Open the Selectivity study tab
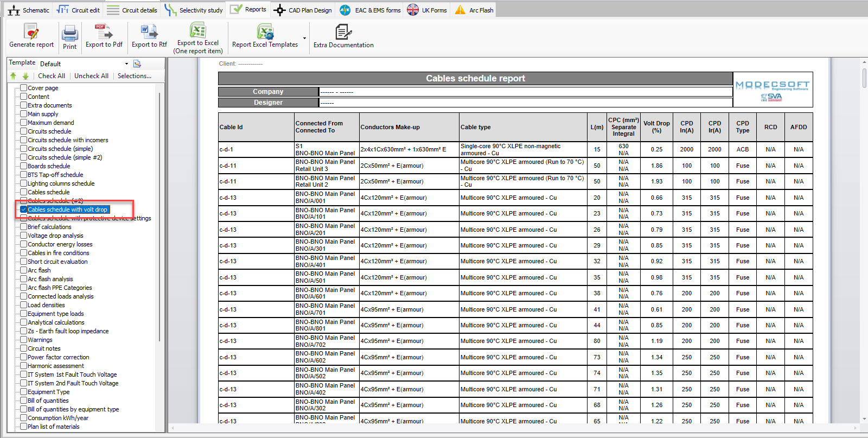This screenshot has height=438, width=868. tap(194, 10)
